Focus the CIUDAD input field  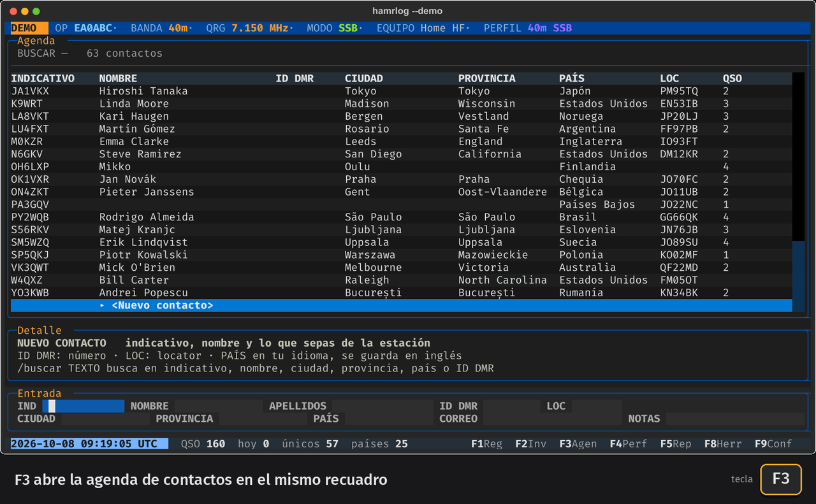pos(105,419)
